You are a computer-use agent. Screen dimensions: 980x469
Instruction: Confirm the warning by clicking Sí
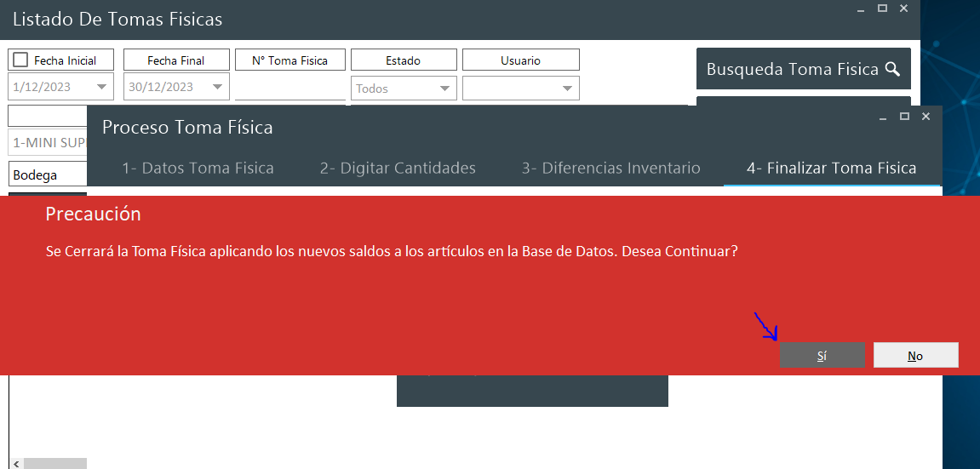pos(822,356)
